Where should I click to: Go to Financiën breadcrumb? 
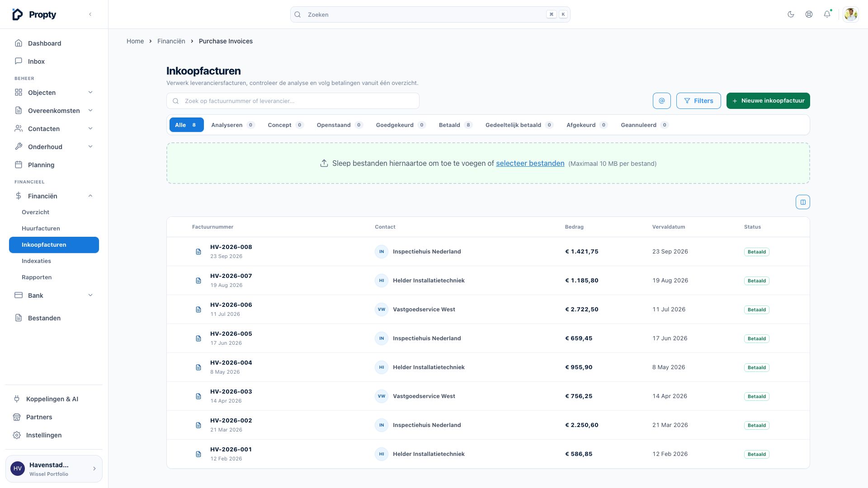point(171,41)
